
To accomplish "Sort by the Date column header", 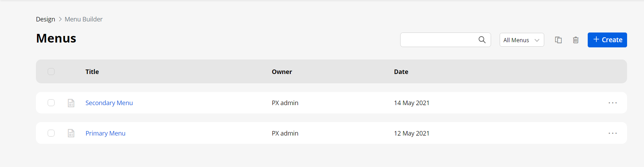I will click(x=401, y=72).
